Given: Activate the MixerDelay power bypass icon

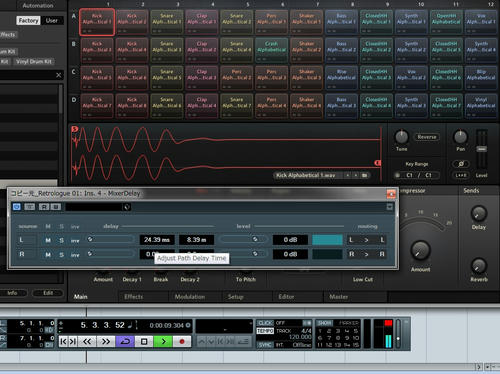Looking at the screenshot, I should coord(16,207).
